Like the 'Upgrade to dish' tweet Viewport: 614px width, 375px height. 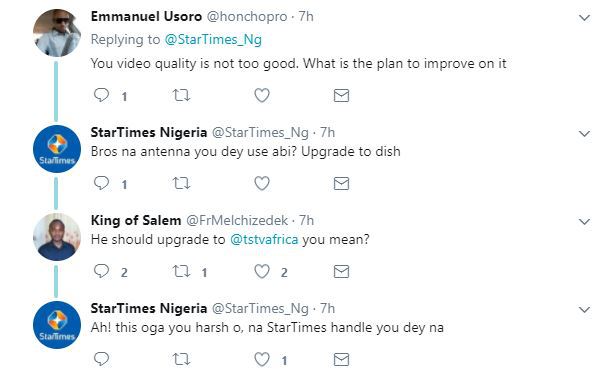[262, 183]
